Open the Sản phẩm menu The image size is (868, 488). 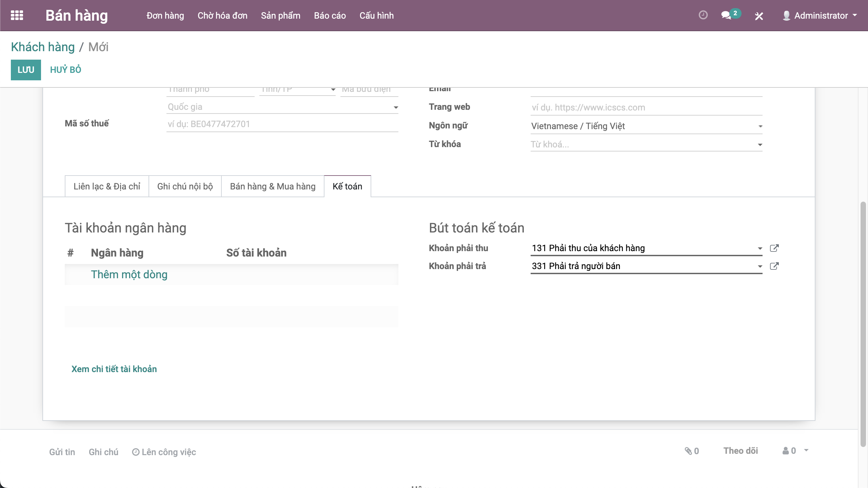[x=280, y=16]
